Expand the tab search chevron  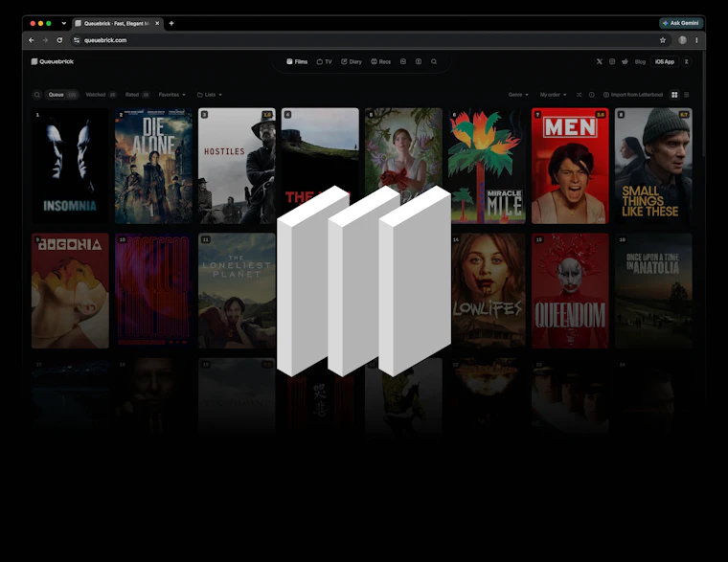[63, 23]
